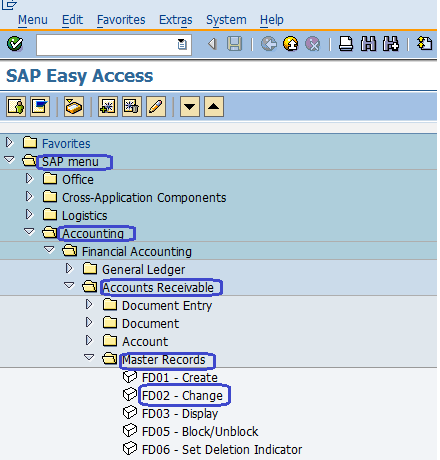Screen dimensions: 440x460
Task: Expand the Logistics folder node
Action: pos(29,215)
